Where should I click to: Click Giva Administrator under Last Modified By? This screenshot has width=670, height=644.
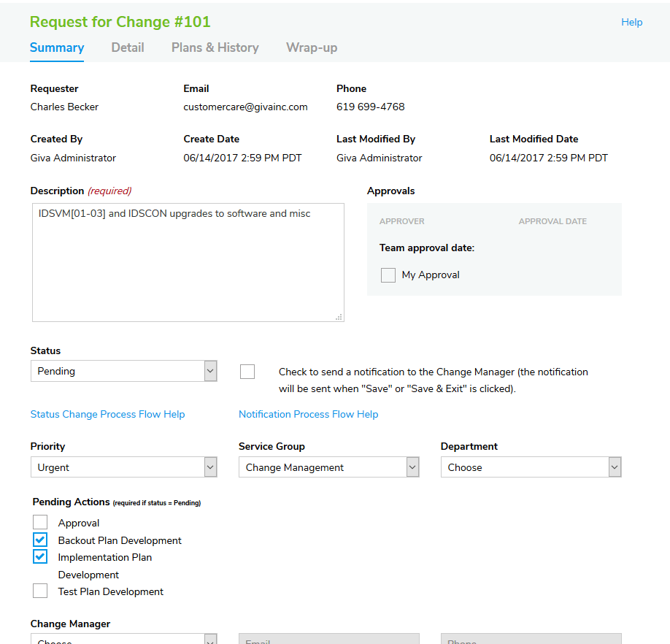point(379,158)
